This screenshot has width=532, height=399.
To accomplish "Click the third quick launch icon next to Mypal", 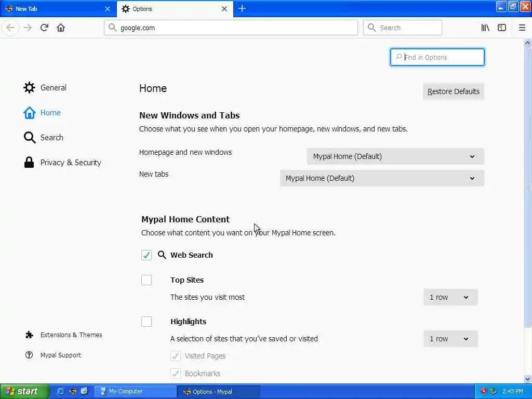I will [84, 391].
